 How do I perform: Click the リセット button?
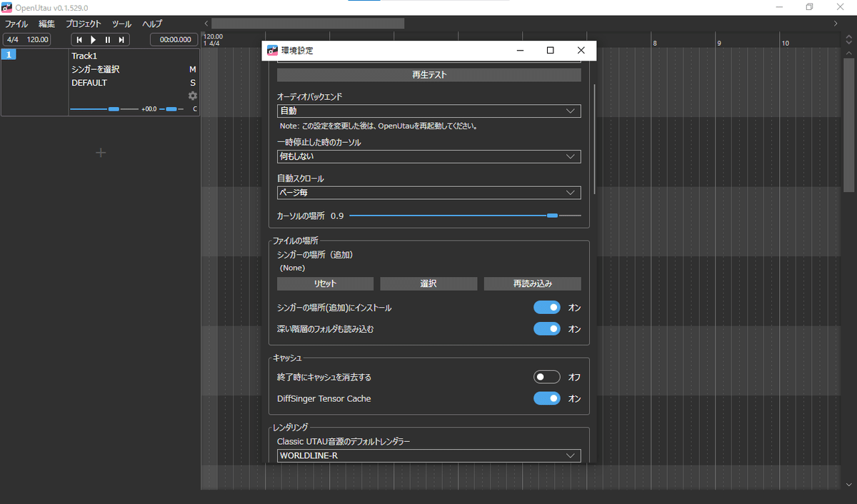point(325,284)
